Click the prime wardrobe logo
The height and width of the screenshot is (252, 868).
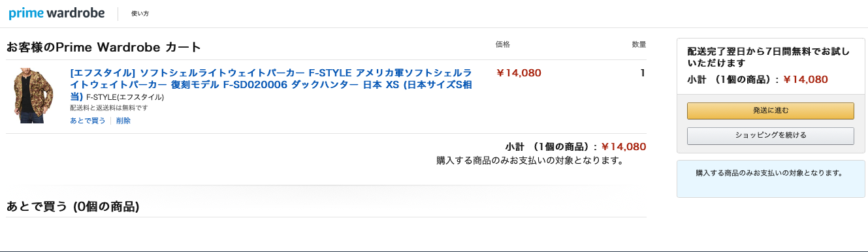[x=57, y=14]
